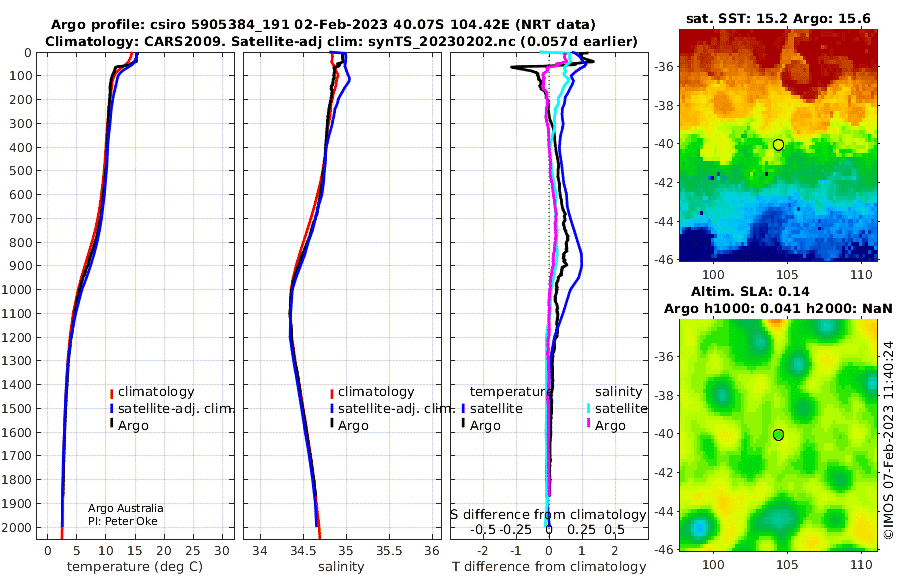Click blue satellite-adj. swatch in temperature legend
The height and width of the screenshot is (580, 900).
(111, 409)
